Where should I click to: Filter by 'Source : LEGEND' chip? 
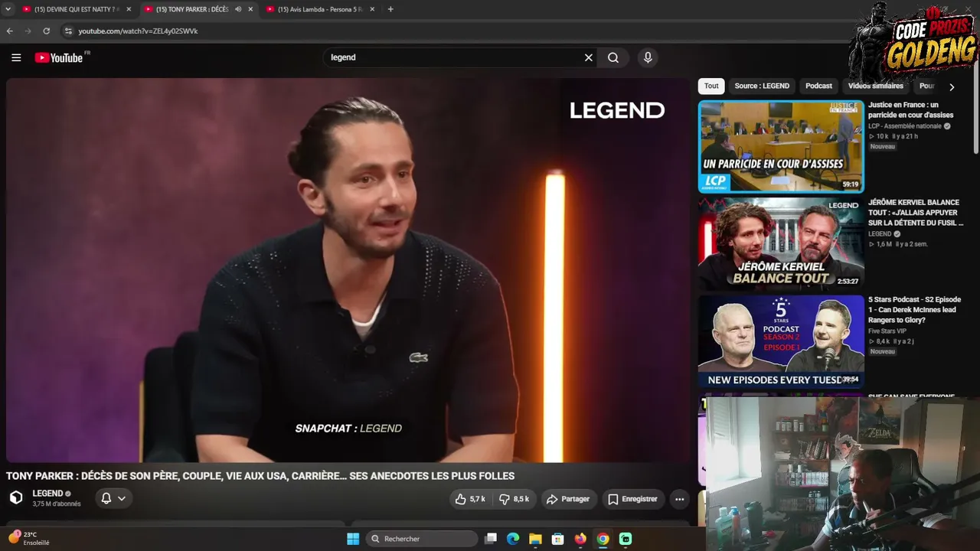[762, 86]
